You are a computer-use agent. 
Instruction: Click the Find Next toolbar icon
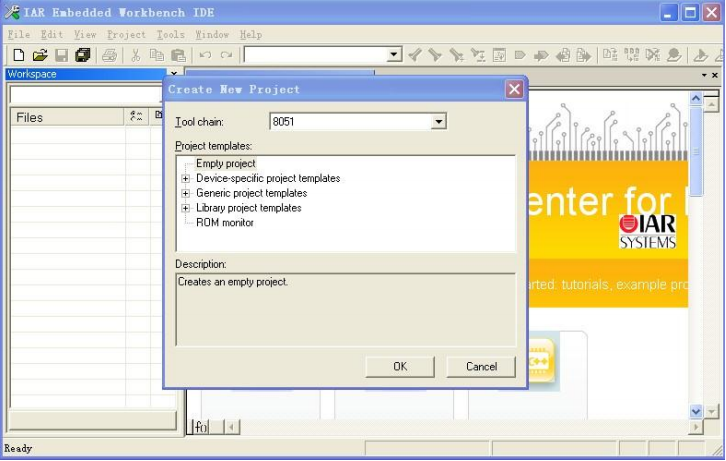pyautogui.click(x=435, y=55)
